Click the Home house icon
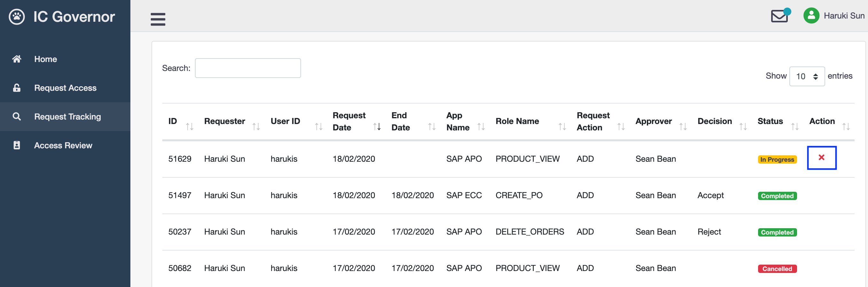868x287 pixels. click(17, 59)
